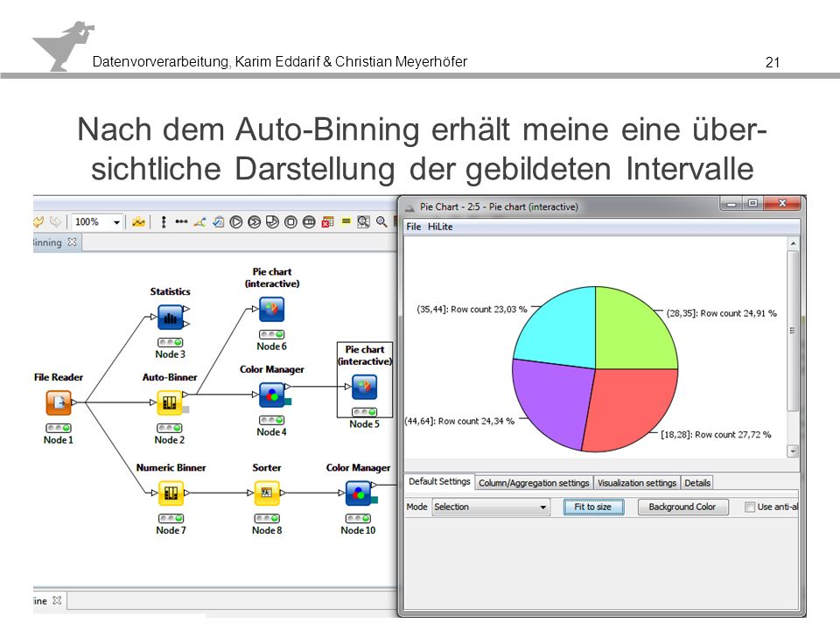Click the Execute all nodes double-arrow icon
Viewport: 840px width, 630px height.
pyautogui.click(x=255, y=221)
